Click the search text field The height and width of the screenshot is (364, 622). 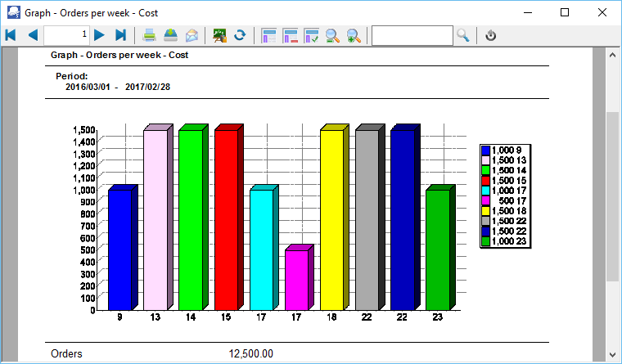click(x=412, y=35)
